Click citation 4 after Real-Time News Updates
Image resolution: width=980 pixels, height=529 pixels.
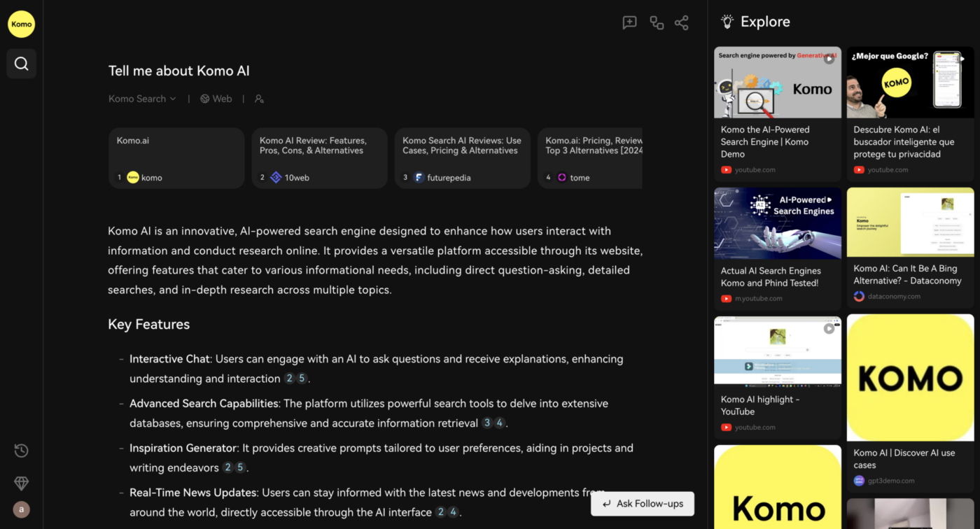pos(454,512)
